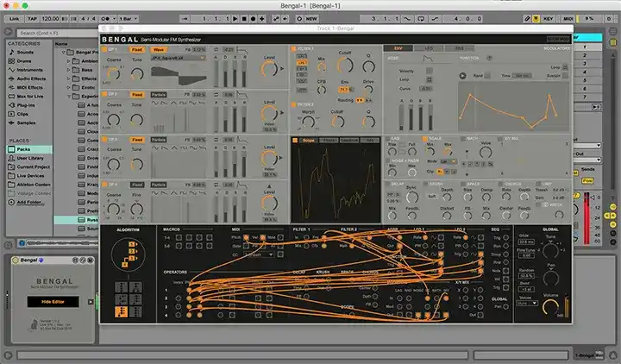Click the Current Project place
The width and height of the screenshot is (621, 364).
point(34,166)
